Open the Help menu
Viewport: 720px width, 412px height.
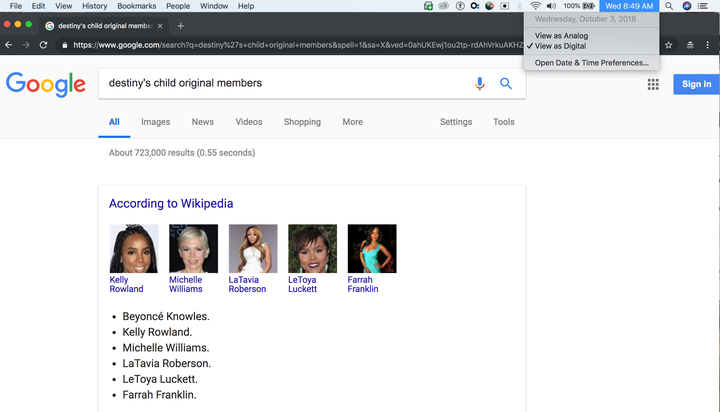point(246,6)
